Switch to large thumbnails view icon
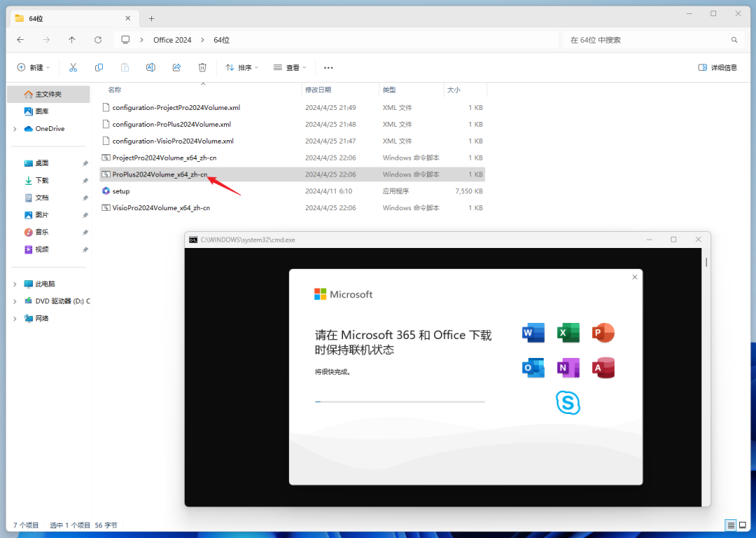This screenshot has height=538, width=756. [743, 525]
